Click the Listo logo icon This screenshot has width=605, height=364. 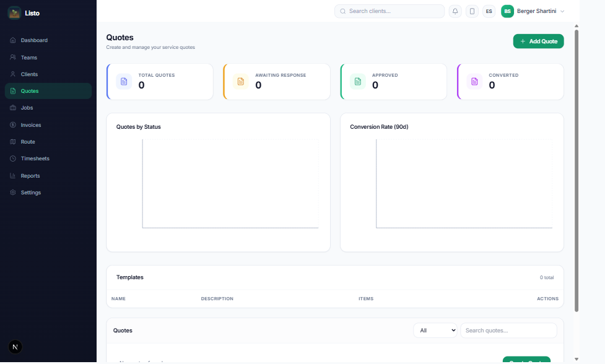[14, 13]
